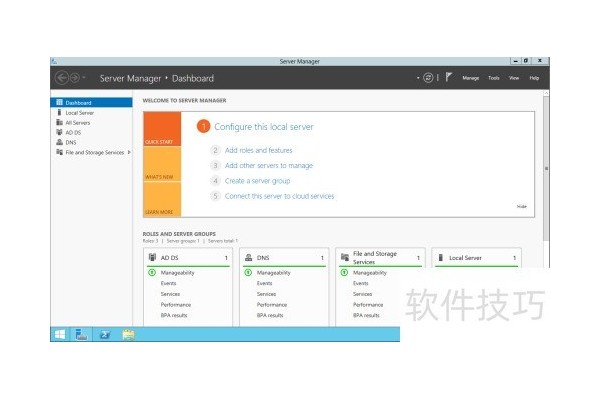Open Events in File and Storage tile
The width and height of the screenshot is (600, 400).
[x=360, y=284]
